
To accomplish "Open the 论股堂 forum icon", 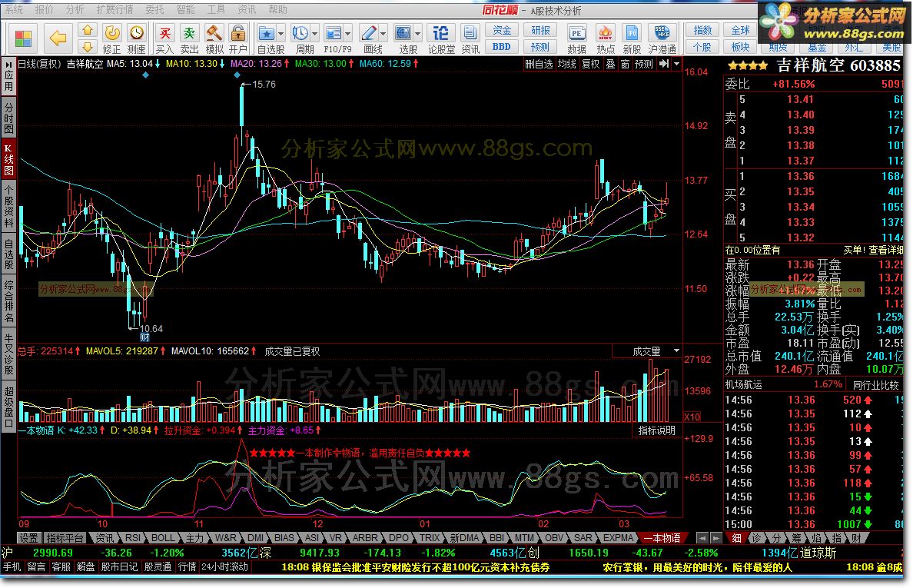I will coord(441,33).
